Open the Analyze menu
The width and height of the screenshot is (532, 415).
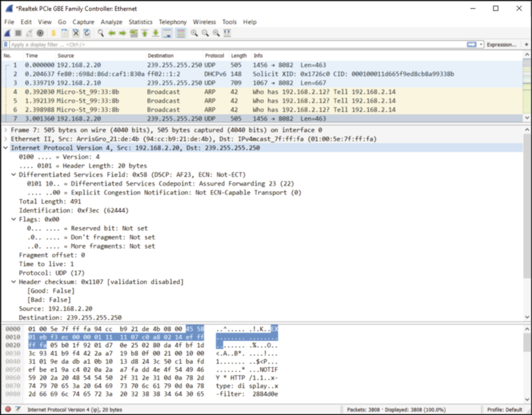(111, 22)
